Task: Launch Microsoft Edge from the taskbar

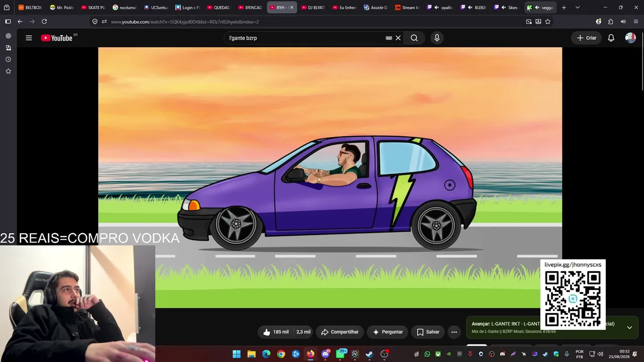Action: coord(266,354)
